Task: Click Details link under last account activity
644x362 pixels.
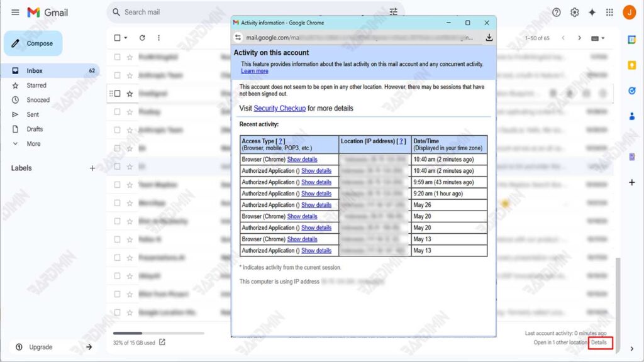Action: pos(599,343)
